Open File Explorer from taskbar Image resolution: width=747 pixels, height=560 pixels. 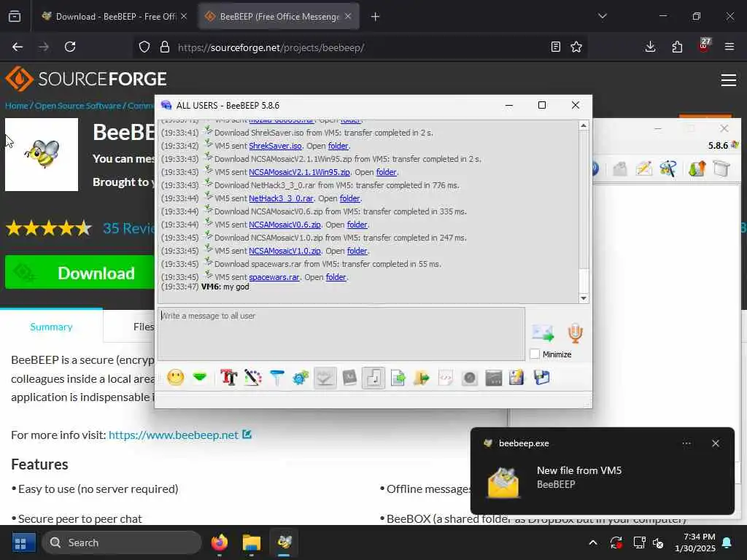click(x=252, y=542)
